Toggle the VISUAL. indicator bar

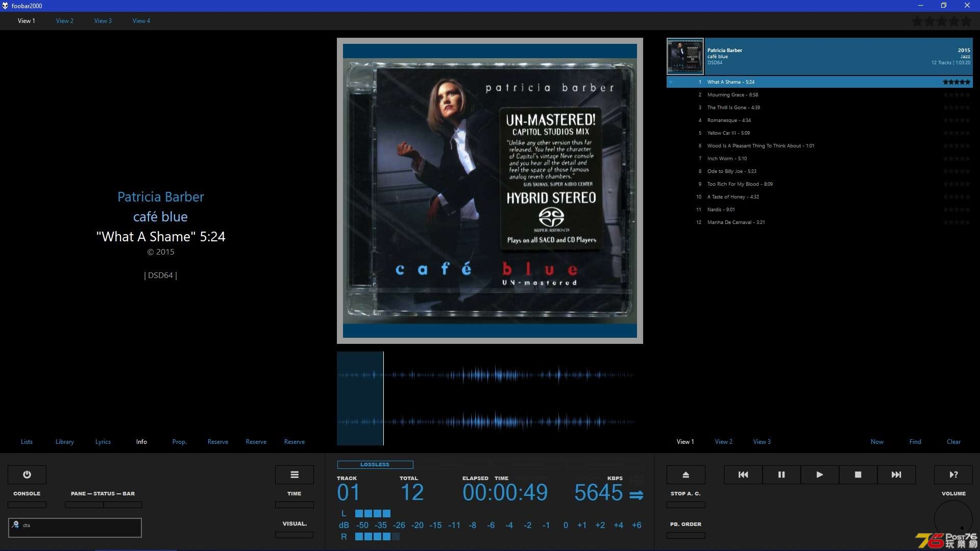[295, 535]
